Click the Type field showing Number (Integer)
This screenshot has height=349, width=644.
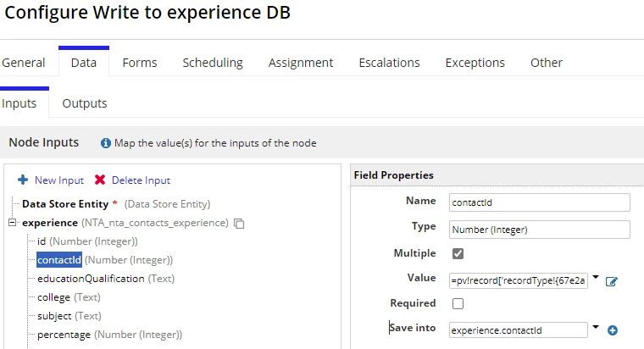539,230
